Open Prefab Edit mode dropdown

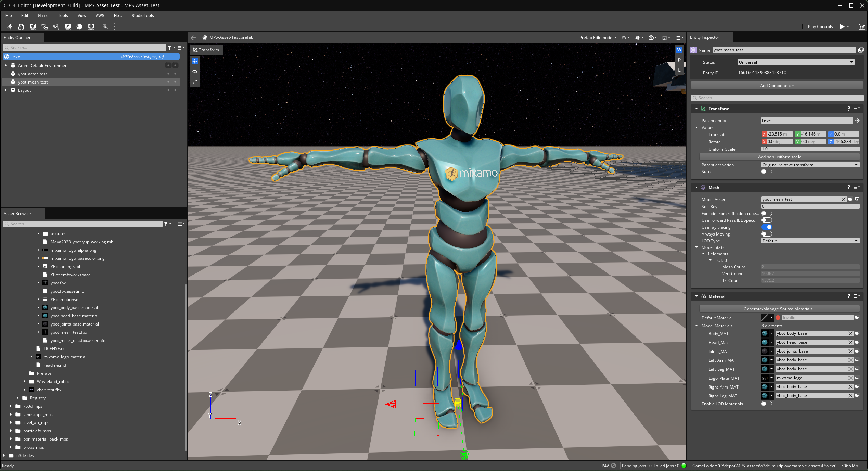[598, 38]
